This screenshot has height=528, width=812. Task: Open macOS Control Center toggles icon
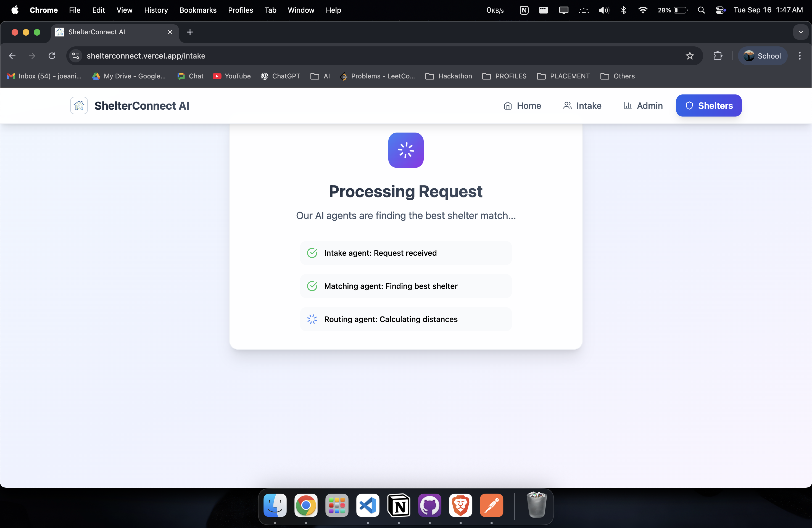click(x=720, y=10)
